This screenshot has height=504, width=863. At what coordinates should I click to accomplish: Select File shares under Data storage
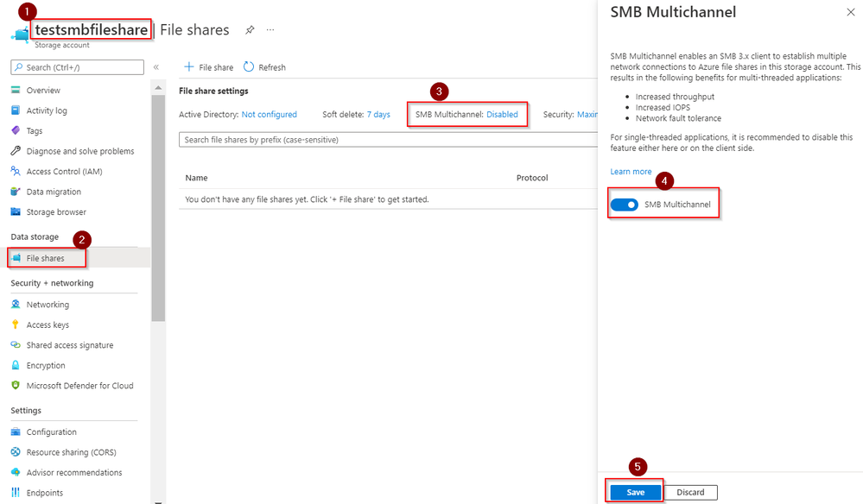(x=45, y=258)
